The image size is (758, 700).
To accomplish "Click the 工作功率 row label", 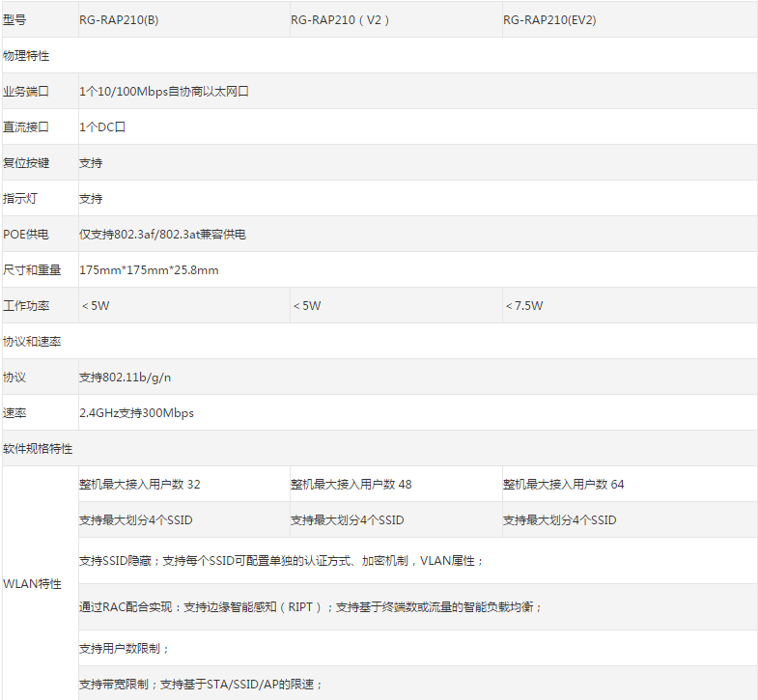I will (x=26, y=306).
